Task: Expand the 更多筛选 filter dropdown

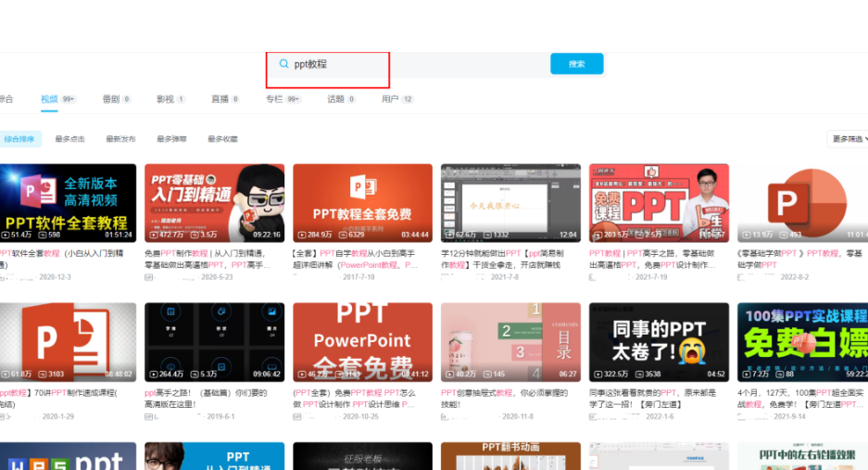Action: click(x=847, y=139)
